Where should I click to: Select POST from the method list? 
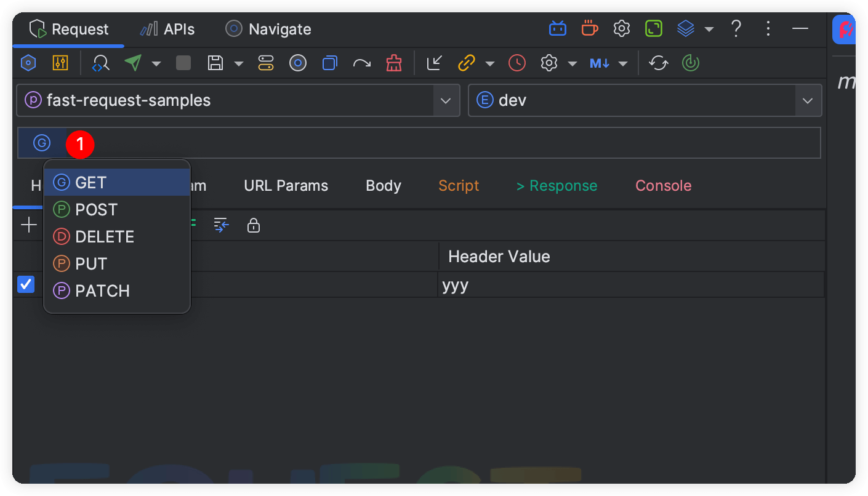pos(96,210)
